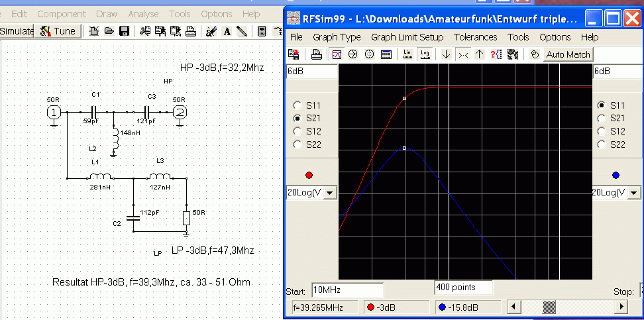
Task: Open the Graph Type menu
Action: [x=337, y=37]
